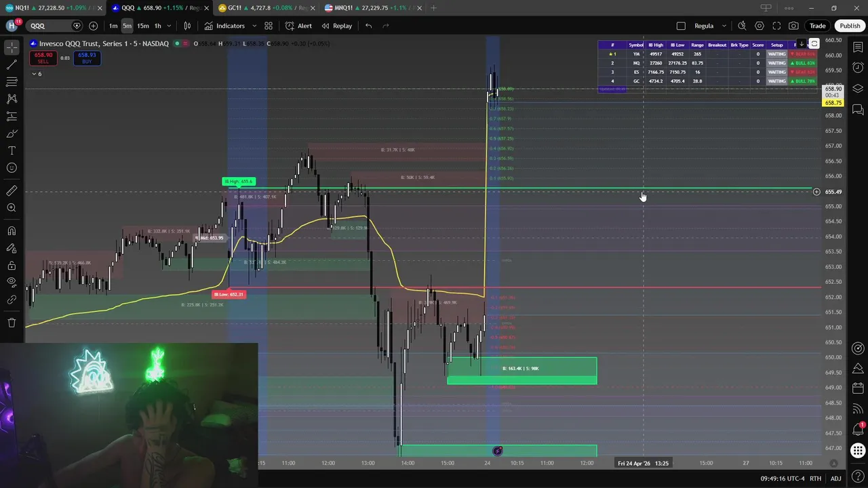Image resolution: width=868 pixels, height=488 pixels.
Task: Open the calendar panel icon
Action: tap(858, 388)
